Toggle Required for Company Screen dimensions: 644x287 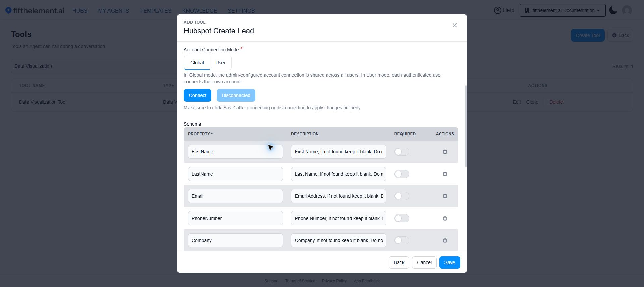tap(402, 240)
